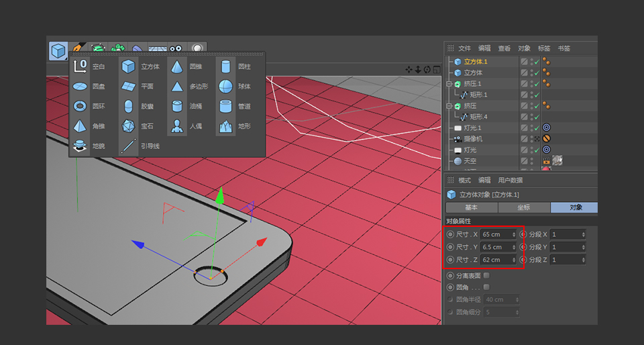The height and width of the screenshot is (345, 644).
Task: Tick the 圆角 (Fillet) checkbox
Action: (x=486, y=287)
